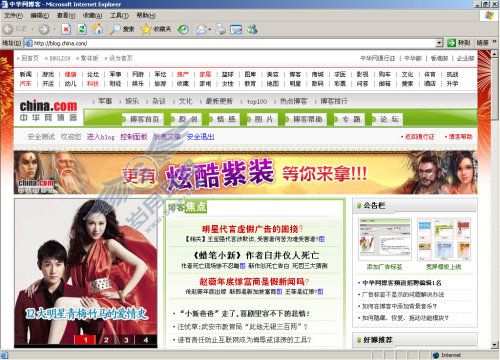This screenshot has height=360, width=500.
Task: Click the 进入blog link
Action: [101, 137]
